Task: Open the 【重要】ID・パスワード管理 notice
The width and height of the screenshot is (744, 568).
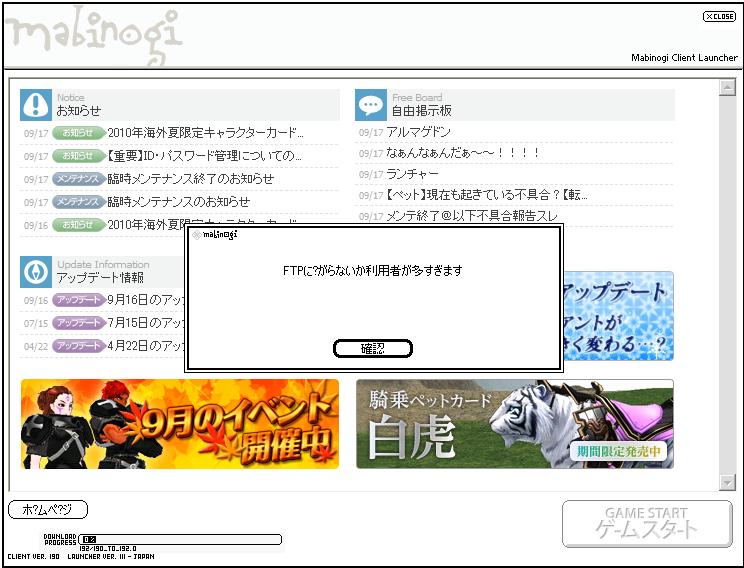Action: [205, 156]
